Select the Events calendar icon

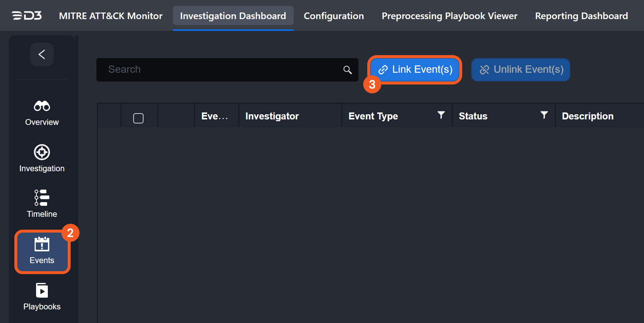[42, 244]
